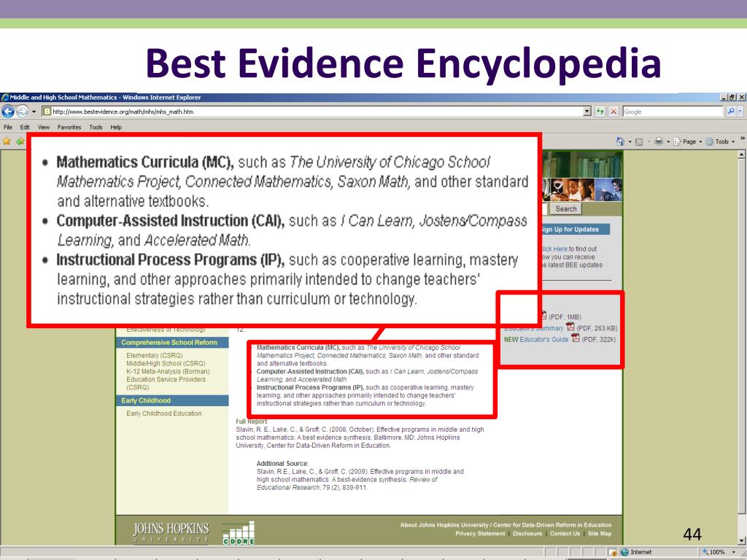
Task: Click the Print icon
Action: pyautogui.click(x=659, y=141)
